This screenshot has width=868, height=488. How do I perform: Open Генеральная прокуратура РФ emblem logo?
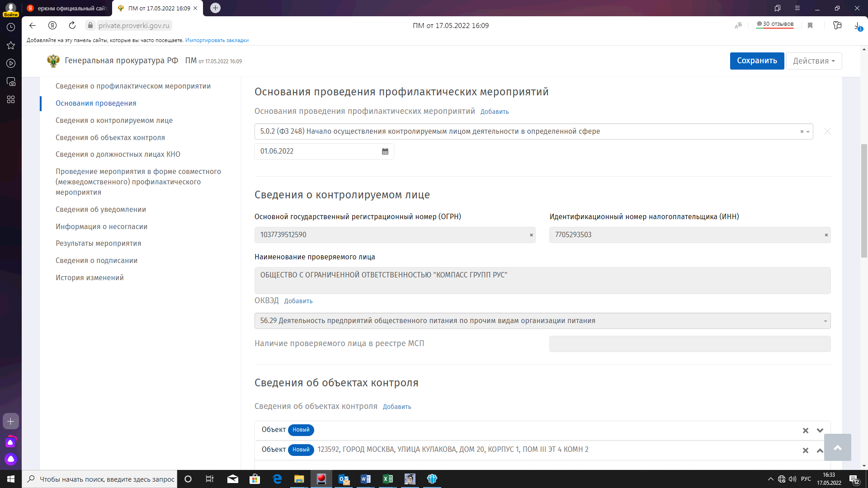[x=53, y=61]
